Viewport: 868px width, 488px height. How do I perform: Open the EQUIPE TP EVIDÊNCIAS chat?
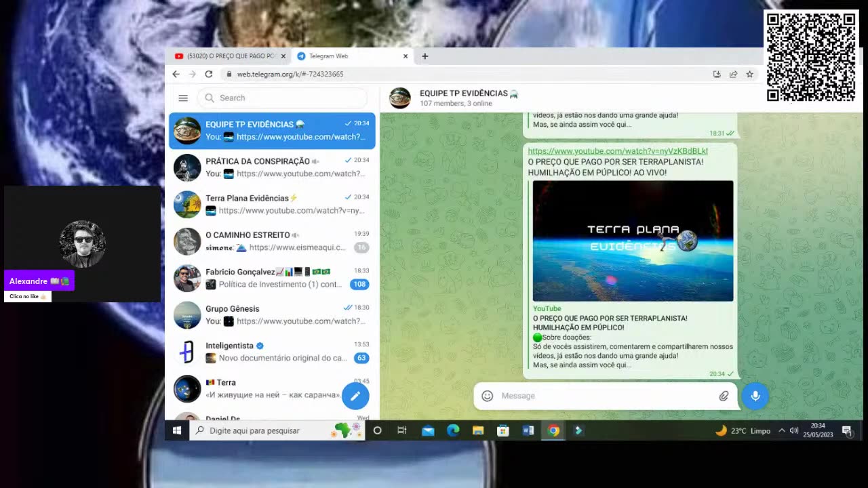click(x=272, y=130)
